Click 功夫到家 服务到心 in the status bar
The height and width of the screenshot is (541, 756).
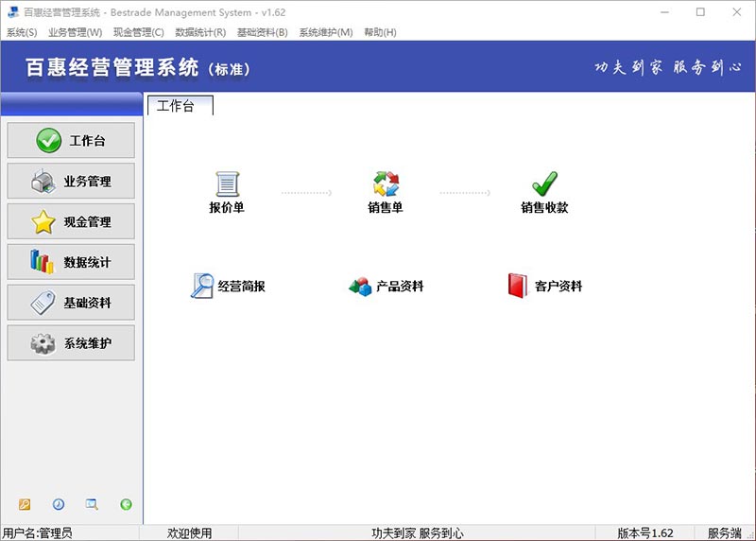pyautogui.click(x=418, y=533)
